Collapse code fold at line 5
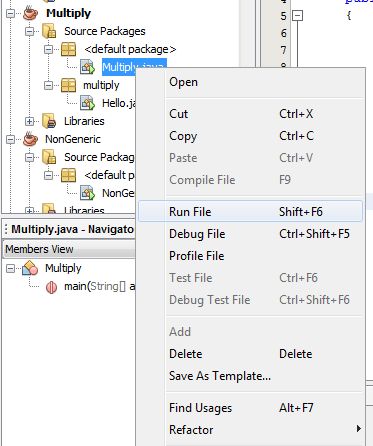 [x=297, y=16]
